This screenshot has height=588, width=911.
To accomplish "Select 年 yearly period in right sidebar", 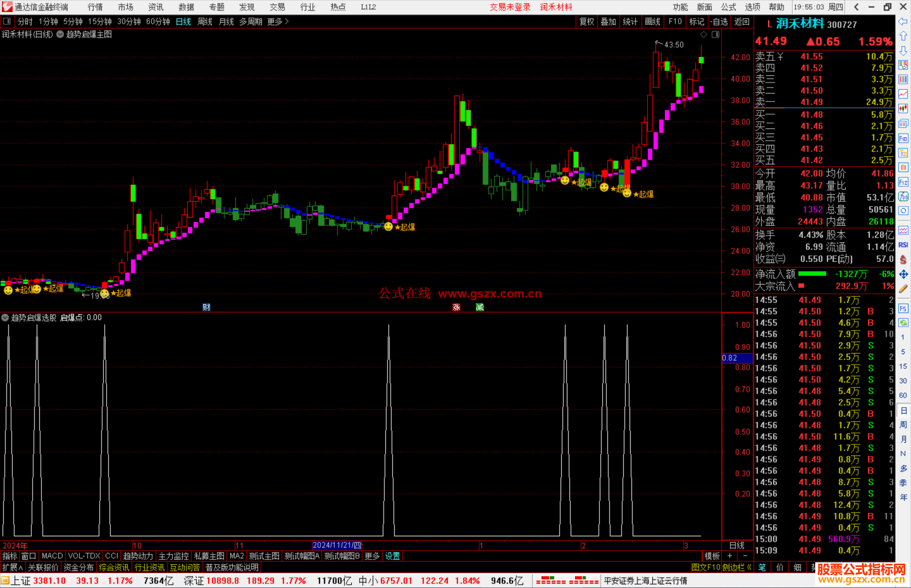I will point(903,497).
